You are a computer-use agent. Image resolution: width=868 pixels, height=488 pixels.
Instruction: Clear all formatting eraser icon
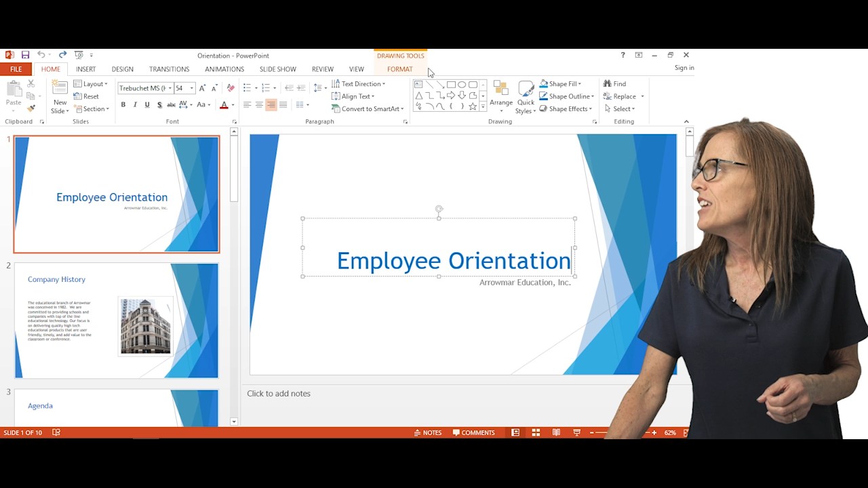tap(231, 88)
